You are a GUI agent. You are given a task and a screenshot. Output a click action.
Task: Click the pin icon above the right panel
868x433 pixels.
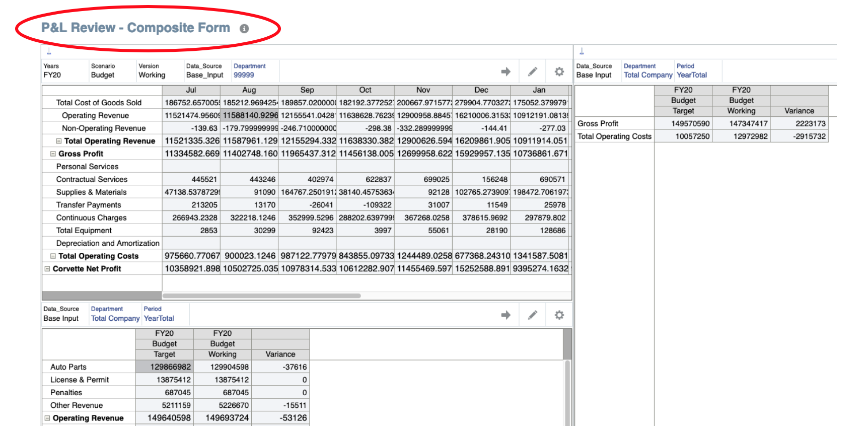click(x=582, y=51)
